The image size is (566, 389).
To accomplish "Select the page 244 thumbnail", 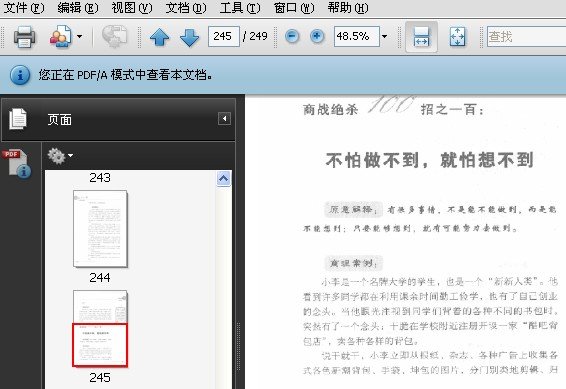I will [x=100, y=228].
